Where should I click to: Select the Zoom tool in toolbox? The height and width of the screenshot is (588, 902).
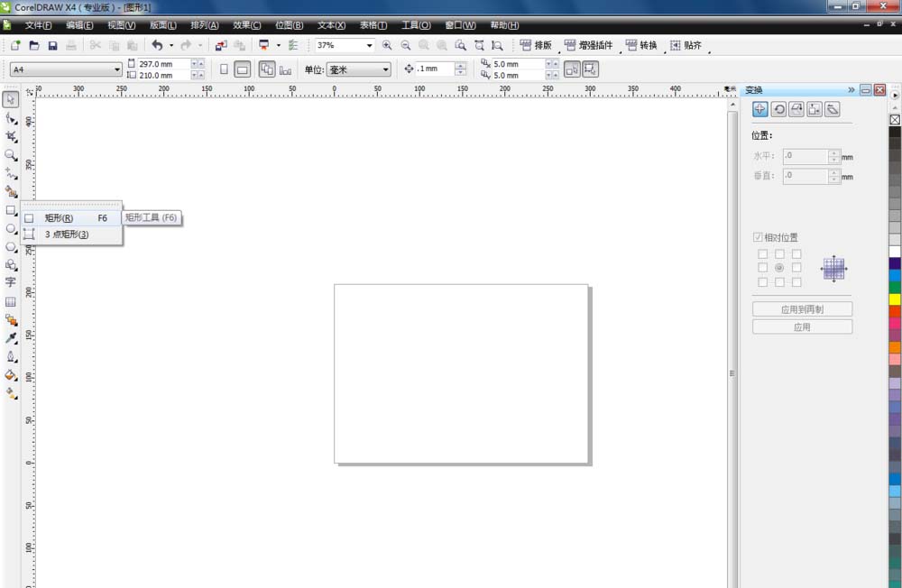pyautogui.click(x=10, y=155)
